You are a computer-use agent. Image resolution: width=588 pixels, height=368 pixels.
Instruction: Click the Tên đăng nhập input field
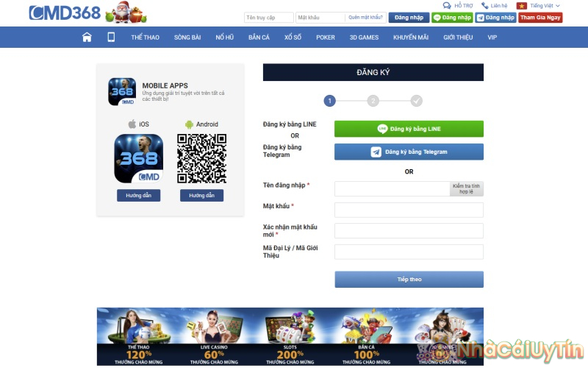392,189
